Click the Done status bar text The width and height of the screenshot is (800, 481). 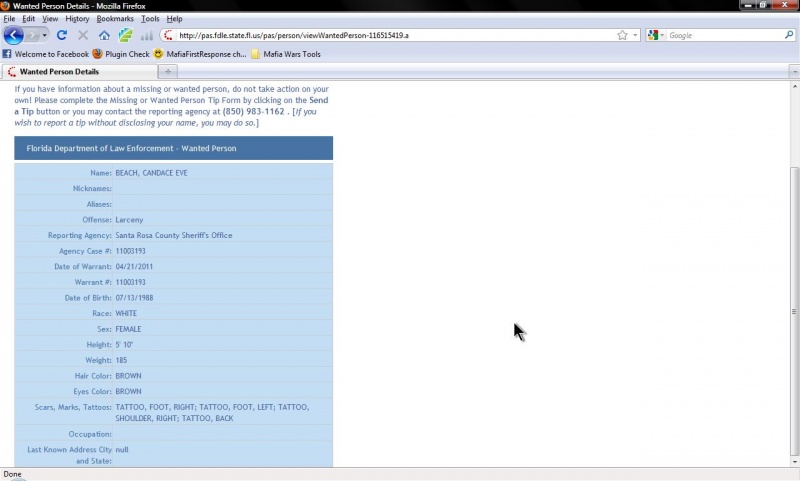(x=12, y=474)
